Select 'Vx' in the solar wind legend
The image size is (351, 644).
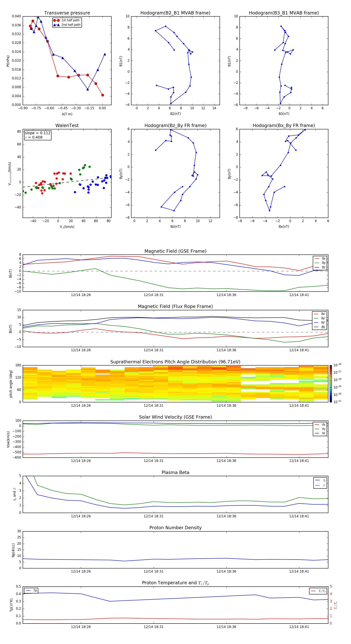click(x=320, y=424)
